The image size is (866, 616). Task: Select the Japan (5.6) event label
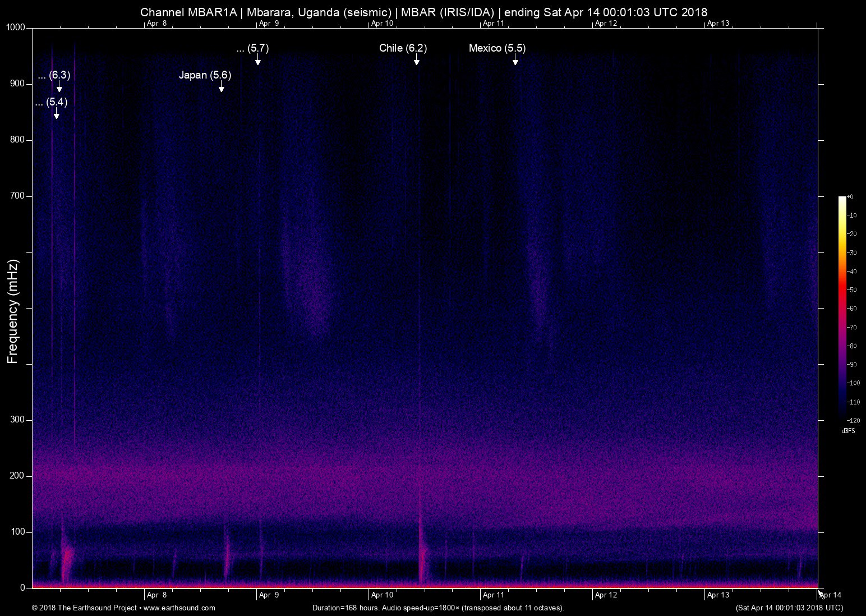tap(205, 75)
